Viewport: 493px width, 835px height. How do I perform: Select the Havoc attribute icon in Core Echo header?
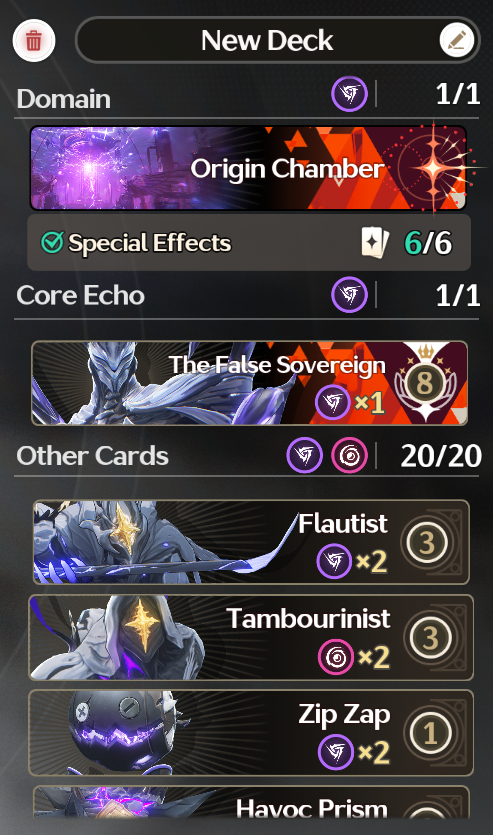[x=349, y=294]
